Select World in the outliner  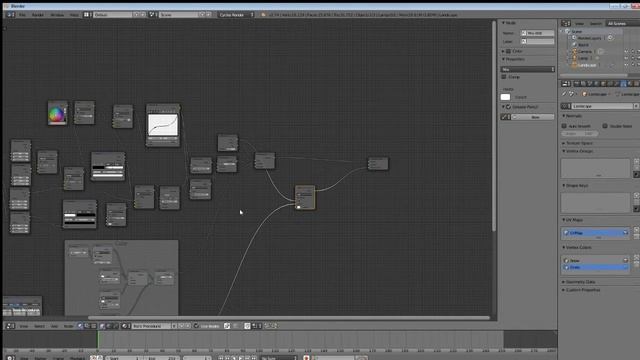click(584, 45)
